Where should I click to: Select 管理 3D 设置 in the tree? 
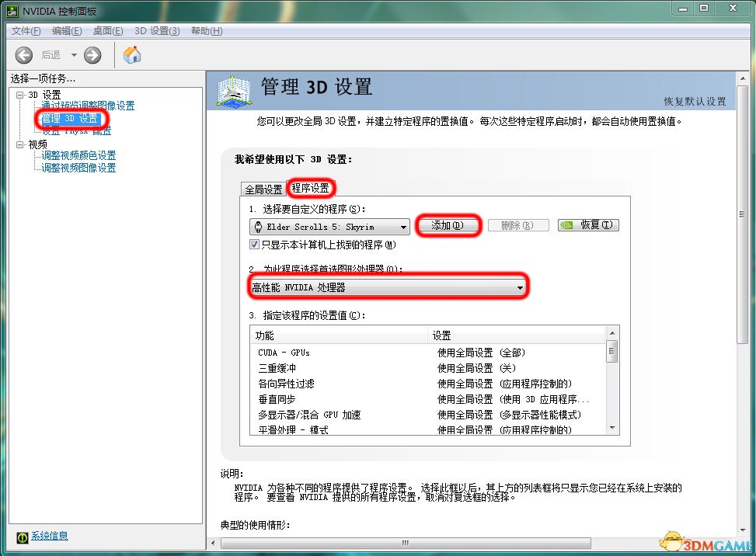(x=71, y=119)
